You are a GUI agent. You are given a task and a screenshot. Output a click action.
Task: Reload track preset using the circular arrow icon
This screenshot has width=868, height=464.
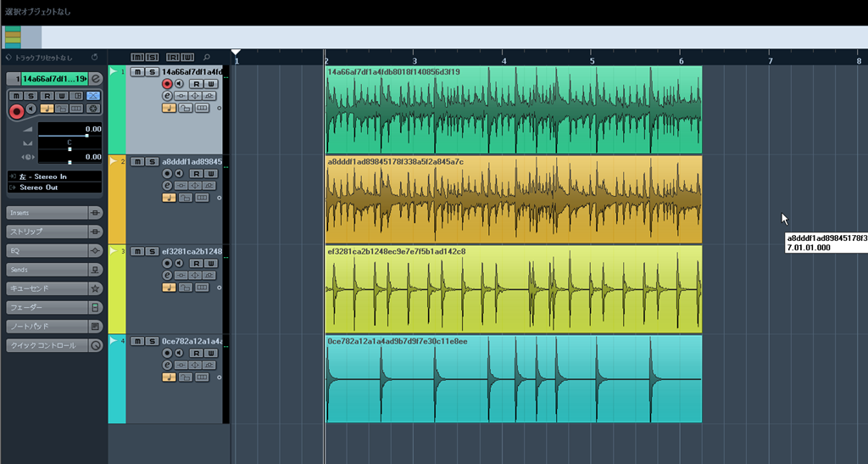pyautogui.click(x=94, y=57)
